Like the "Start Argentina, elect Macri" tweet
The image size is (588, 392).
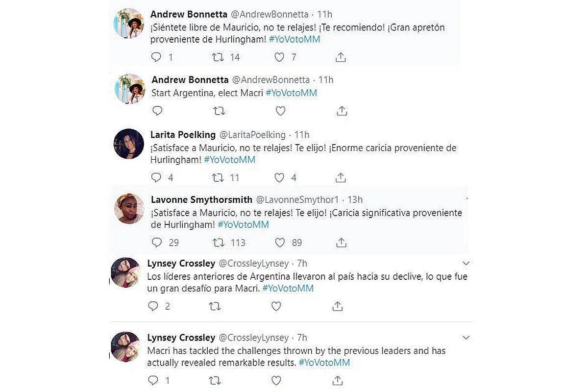(280, 111)
